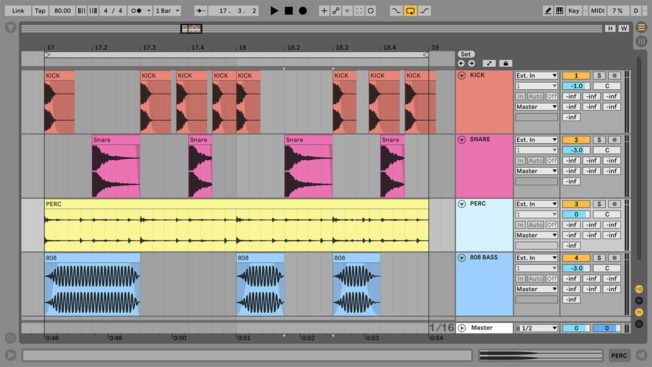
Task: Toggle the track delay show/hide icon
Action: pyautogui.click(x=639, y=324)
